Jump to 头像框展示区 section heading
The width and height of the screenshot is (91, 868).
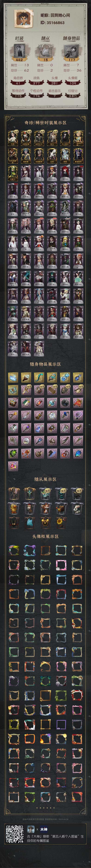(45, 536)
